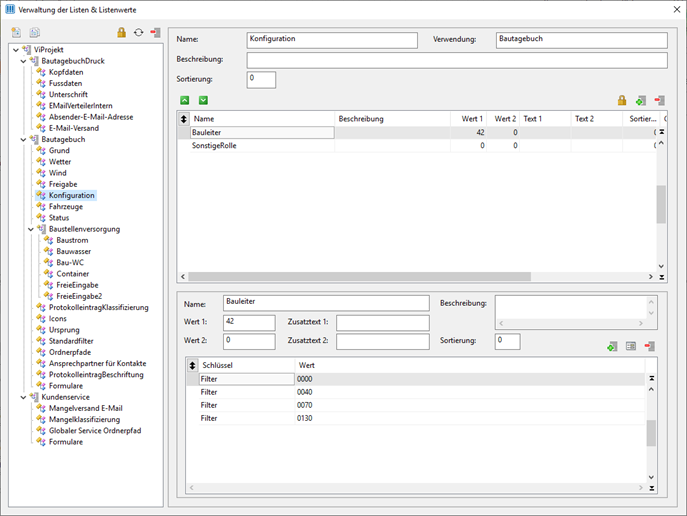The width and height of the screenshot is (687, 516).
Task: Click the new list icon above tree
Action: click(16, 32)
